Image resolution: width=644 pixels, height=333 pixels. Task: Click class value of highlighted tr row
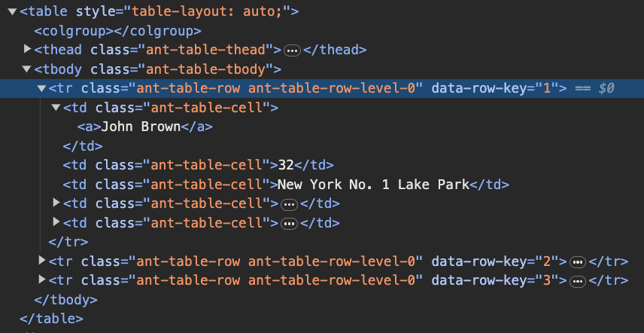275,88
